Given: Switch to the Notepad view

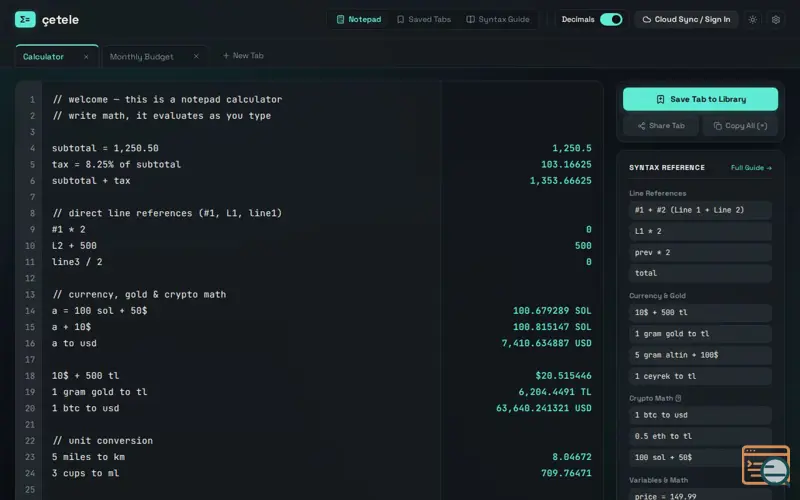Looking at the screenshot, I should 359,19.
